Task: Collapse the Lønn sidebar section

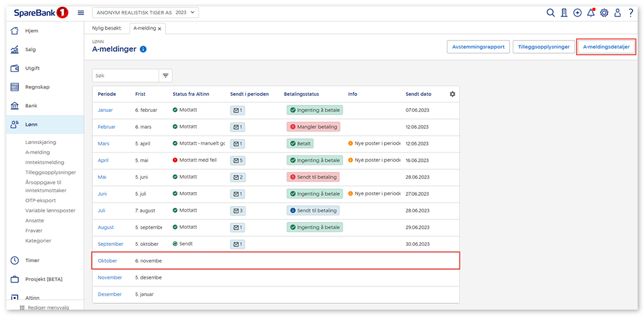Action: (x=42, y=125)
